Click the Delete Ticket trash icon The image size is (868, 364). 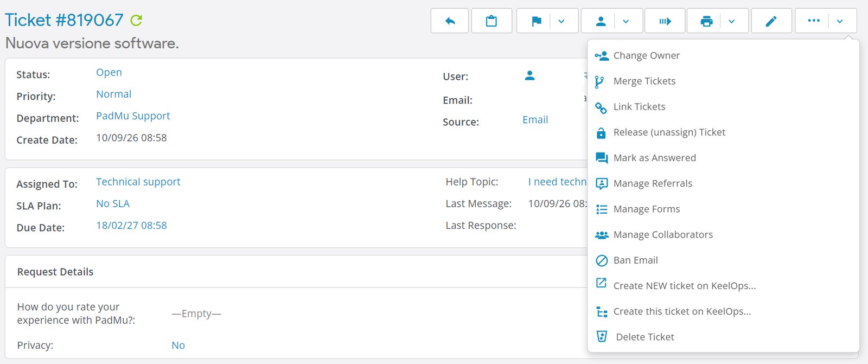point(602,336)
